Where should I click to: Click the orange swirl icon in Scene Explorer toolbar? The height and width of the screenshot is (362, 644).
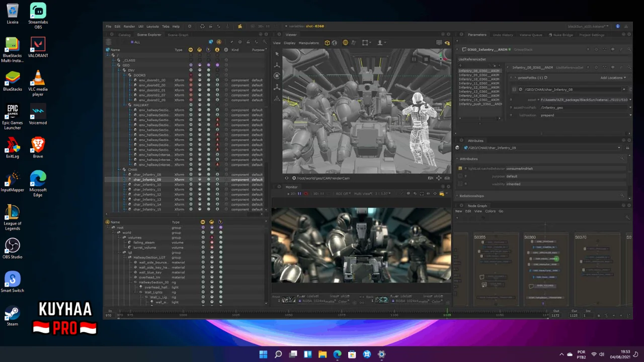coord(218,42)
